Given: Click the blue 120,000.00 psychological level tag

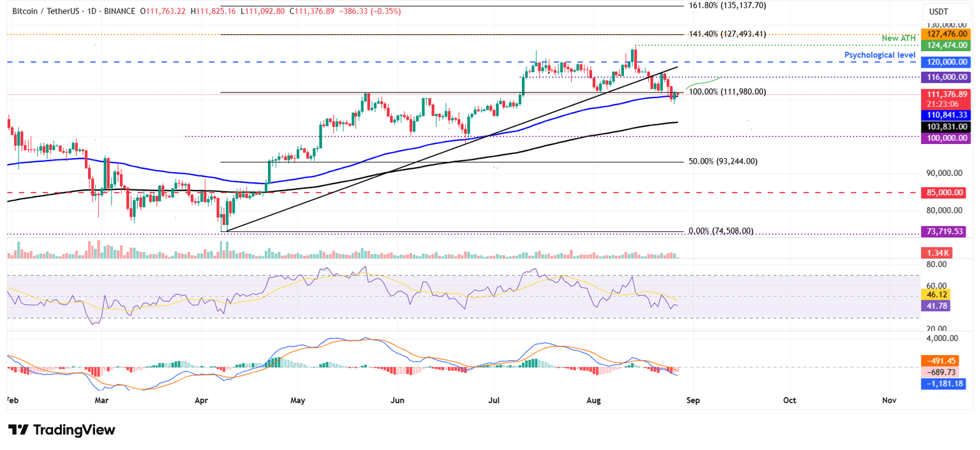Looking at the screenshot, I should [944, 62].
